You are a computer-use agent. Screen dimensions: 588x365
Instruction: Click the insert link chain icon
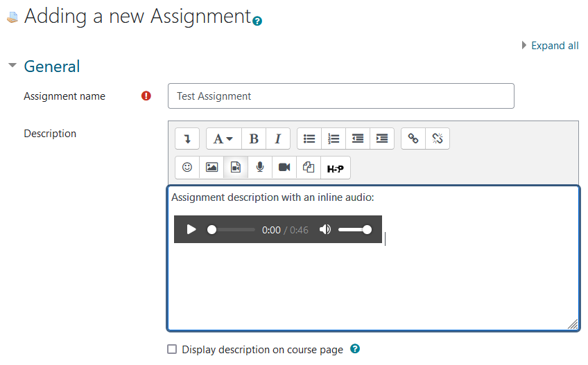tap(413, 139)
